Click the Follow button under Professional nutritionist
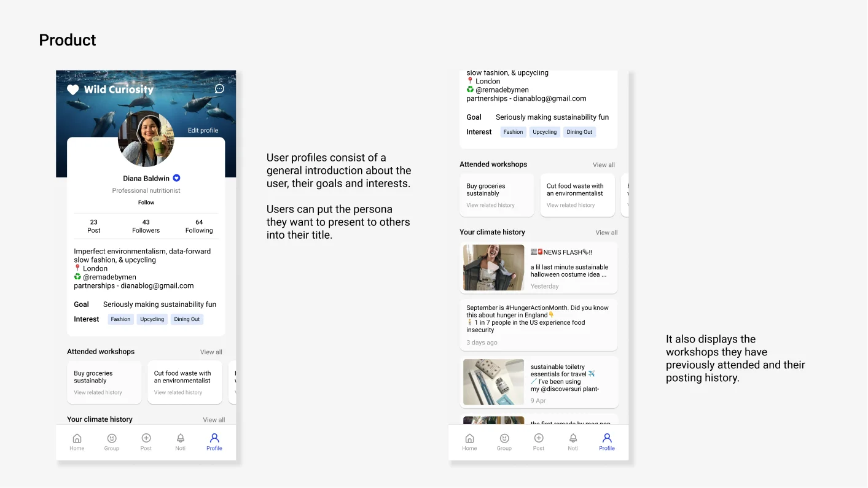 pos(146,203)
